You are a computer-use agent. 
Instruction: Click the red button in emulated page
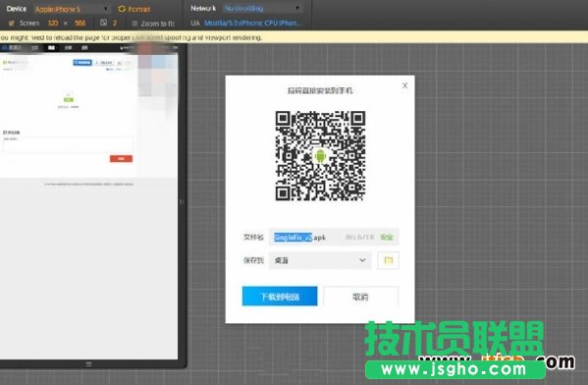121,159
